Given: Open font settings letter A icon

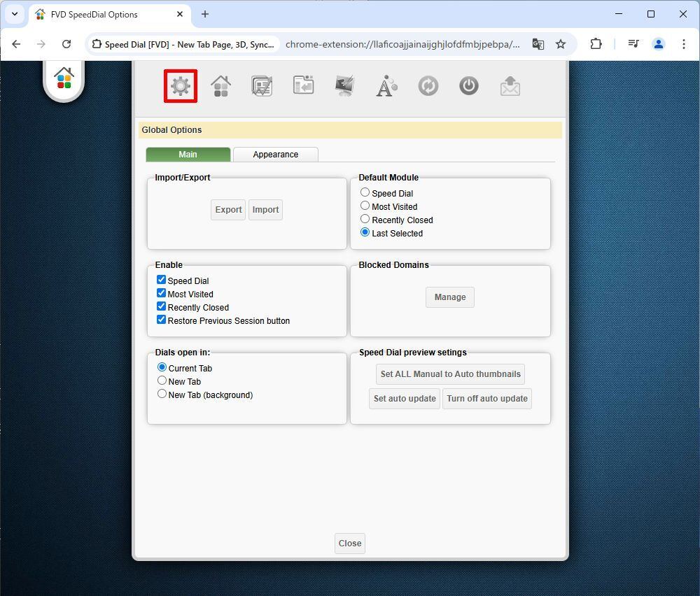Looking at the screenshot, I should [x=386, y=86].
